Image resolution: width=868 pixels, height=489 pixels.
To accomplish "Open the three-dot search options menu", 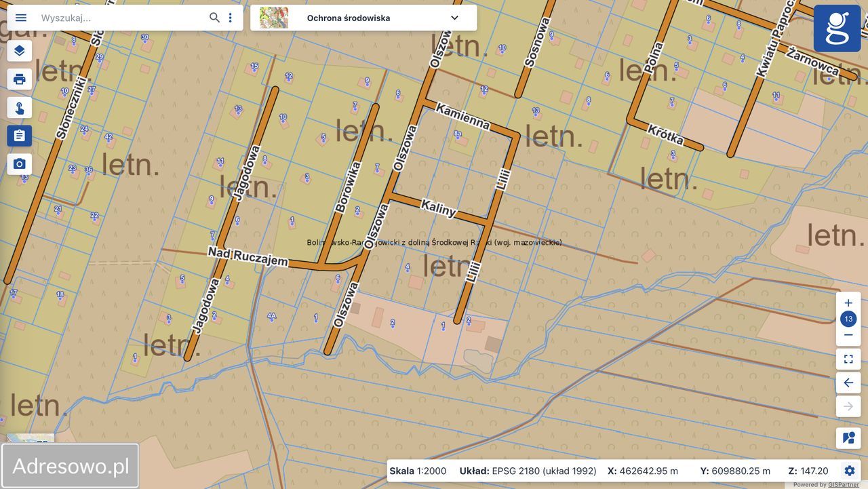I will coord(231,18).
